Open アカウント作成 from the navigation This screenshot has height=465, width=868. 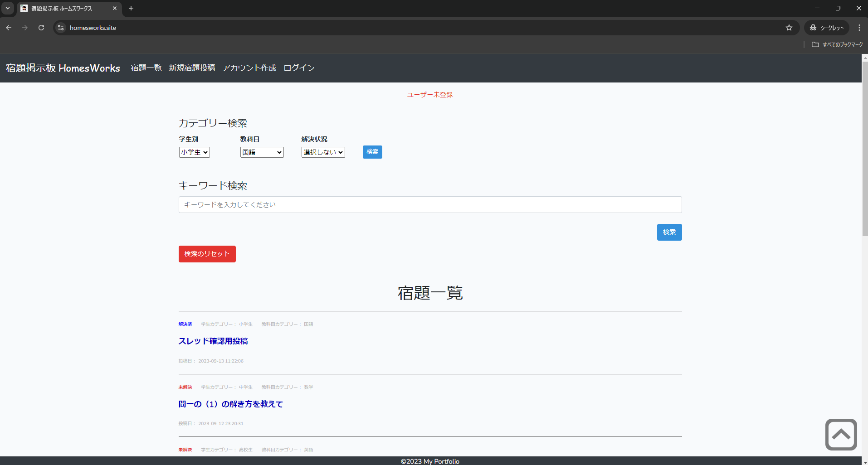tap(249, 68)
